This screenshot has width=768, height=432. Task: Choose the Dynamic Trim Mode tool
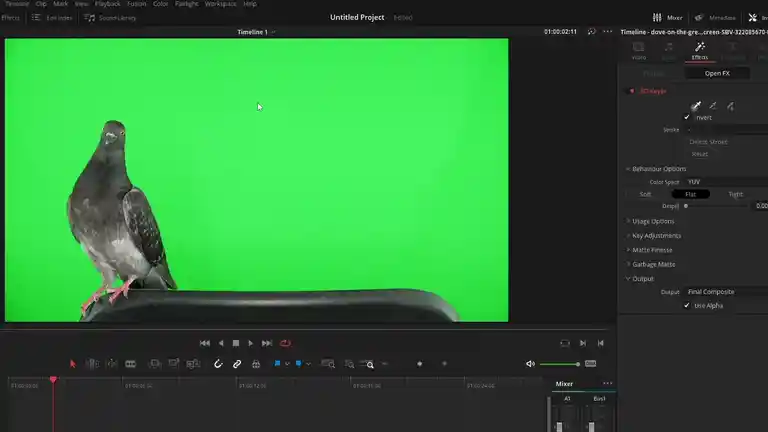point(112,364)
